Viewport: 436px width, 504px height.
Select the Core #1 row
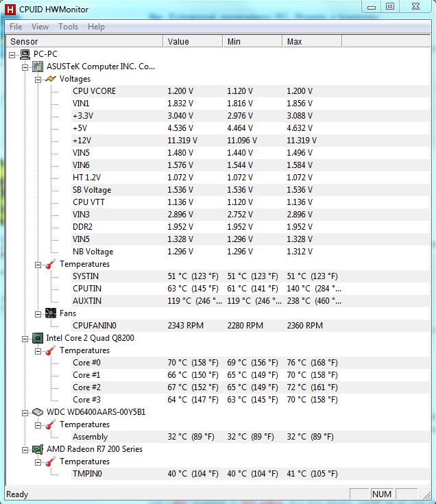pyautogui.click(x=251, y=375)
